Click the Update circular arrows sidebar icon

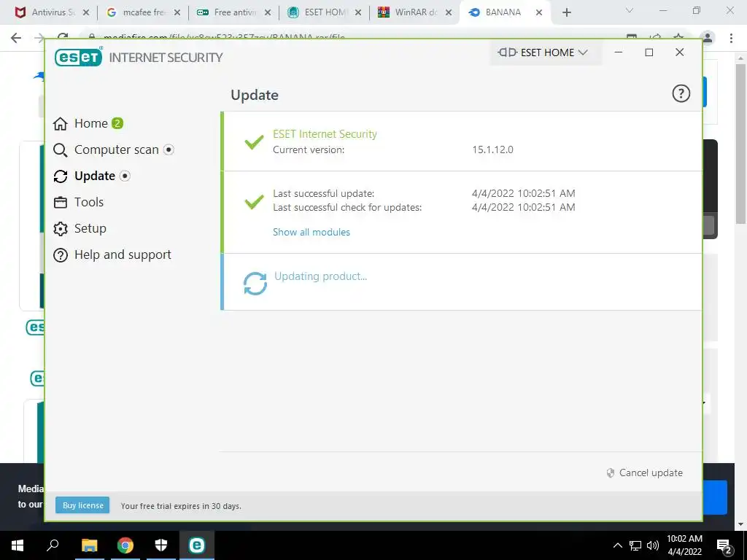pyautogui.click(x=61, y=176)
